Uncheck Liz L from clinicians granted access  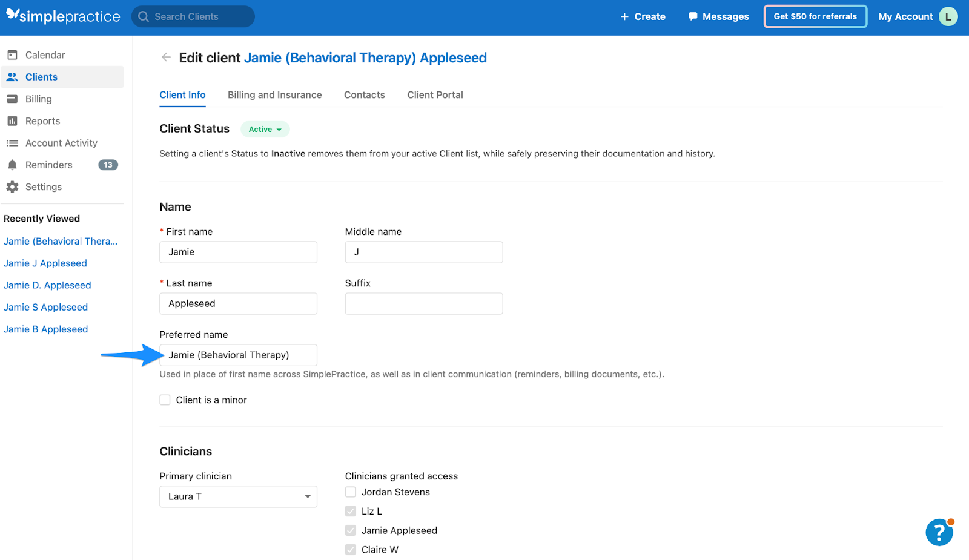[350, 511]
